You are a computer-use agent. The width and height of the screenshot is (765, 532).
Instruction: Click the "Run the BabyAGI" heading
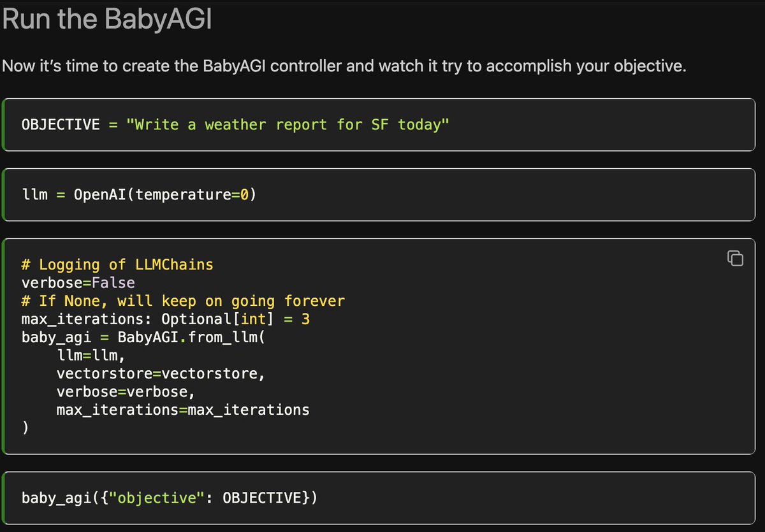click(x=107, y=19)
